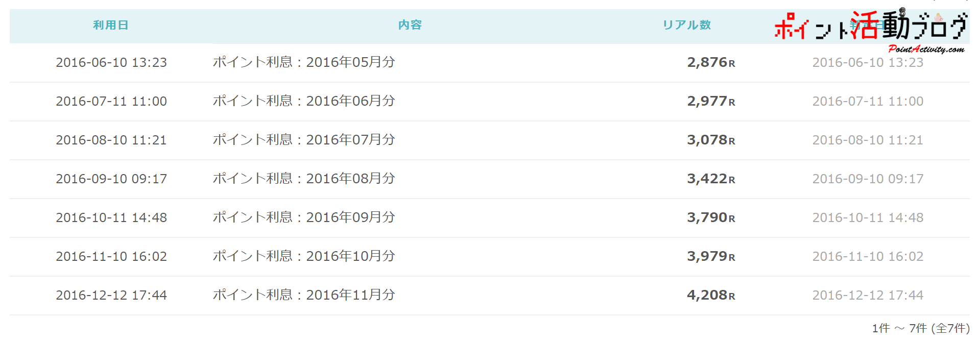Viewport: 980px width, 342px height.
Task: Select the 2016-06-10 13:23 date cell
Action: click(111, 62)
